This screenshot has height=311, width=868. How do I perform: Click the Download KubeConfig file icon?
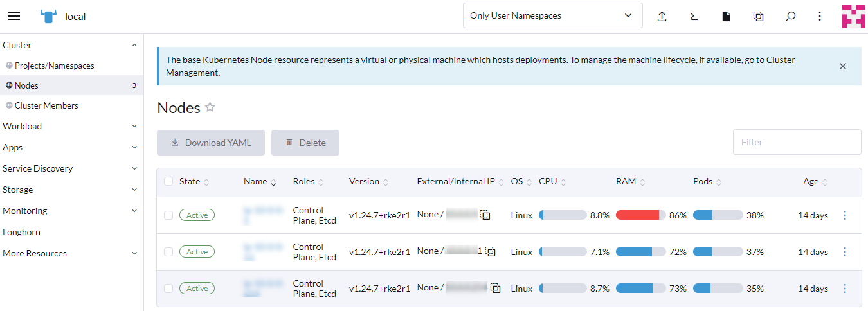[726, 16]
